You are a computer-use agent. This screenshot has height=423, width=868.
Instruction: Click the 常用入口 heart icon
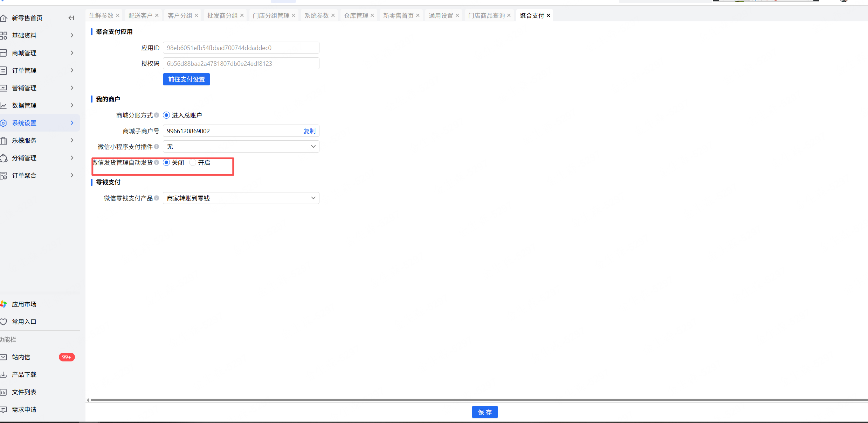(4, 322)
